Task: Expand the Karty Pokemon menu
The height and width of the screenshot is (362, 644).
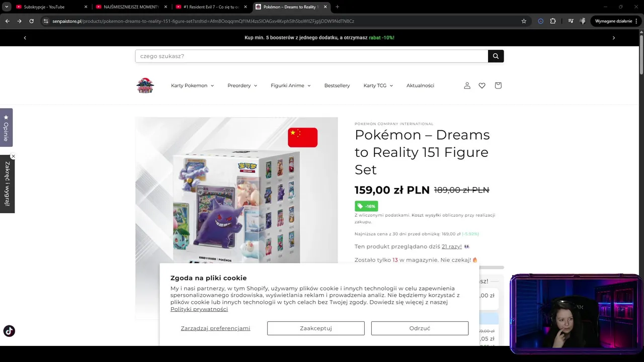Action: pos(192,85)
